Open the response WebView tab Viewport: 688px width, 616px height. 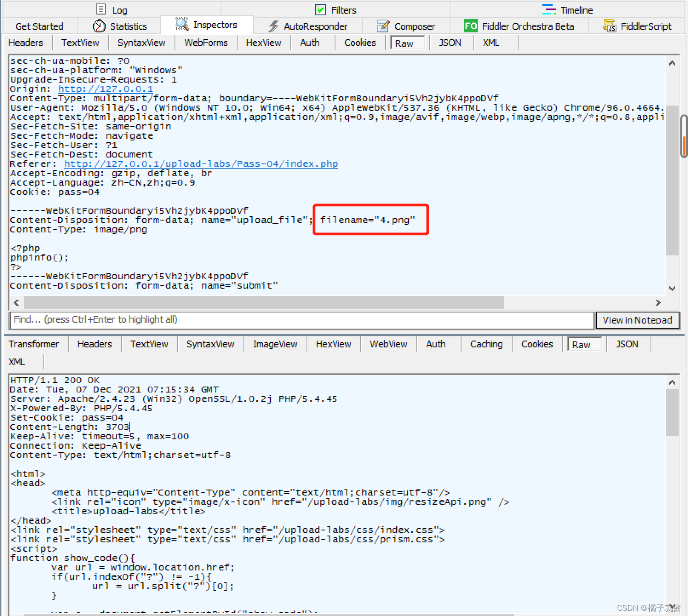[x=388, y=344]
